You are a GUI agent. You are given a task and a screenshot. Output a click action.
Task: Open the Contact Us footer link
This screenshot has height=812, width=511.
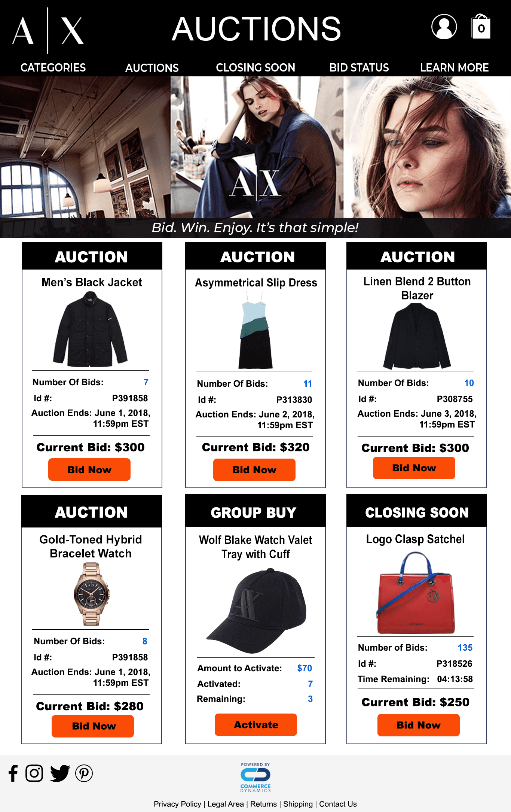pyautogui.click(x=338, y=804)
